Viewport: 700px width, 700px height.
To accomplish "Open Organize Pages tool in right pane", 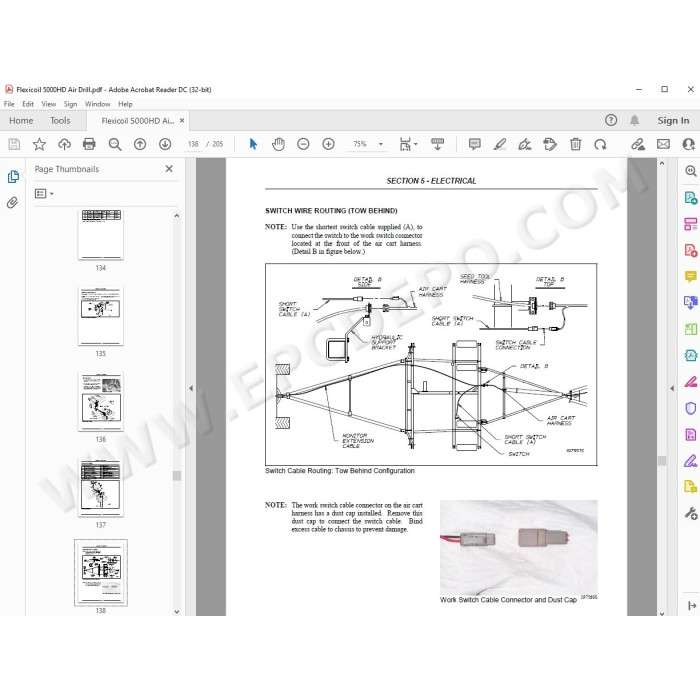I will coord(690,224).
